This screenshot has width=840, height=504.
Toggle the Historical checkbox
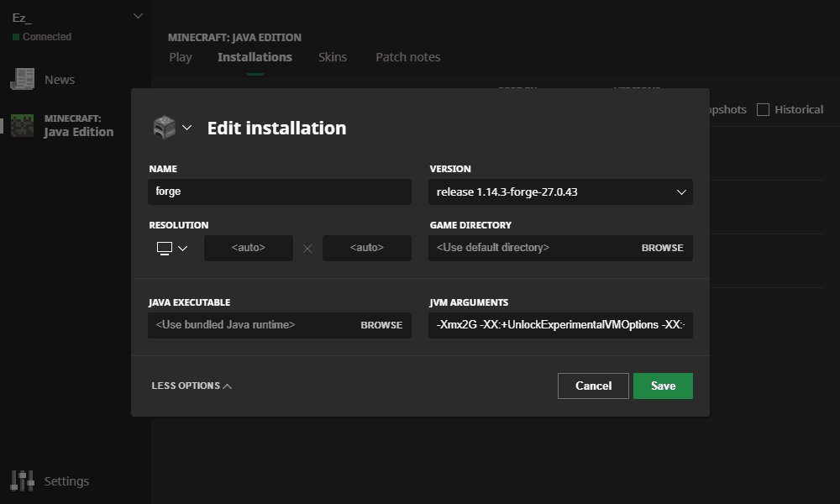[763, 110]
